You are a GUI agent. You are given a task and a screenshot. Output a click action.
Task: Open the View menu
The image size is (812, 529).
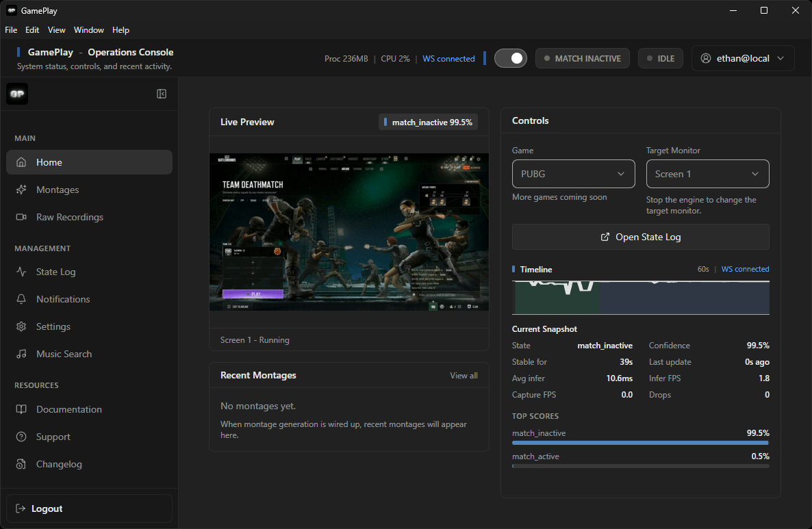tap(56, 30)
